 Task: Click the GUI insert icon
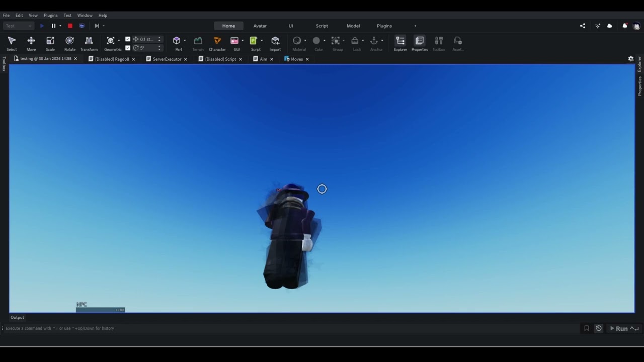pos(234,41)
